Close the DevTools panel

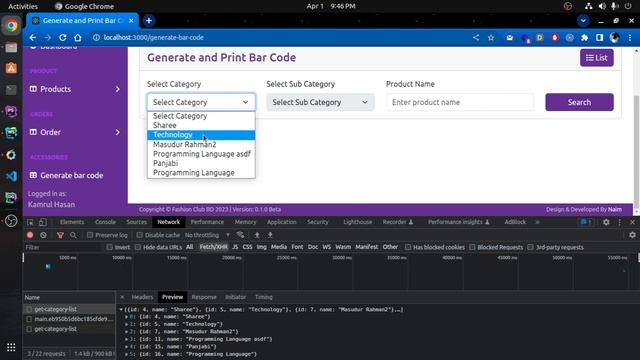pyautogui.click(x=632, y=222)
